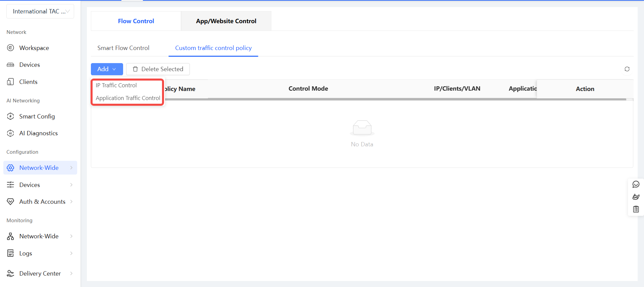Switch to the App/Website Control tab
The width and height of the screenshot is (644, 287).
click(226, 21)
